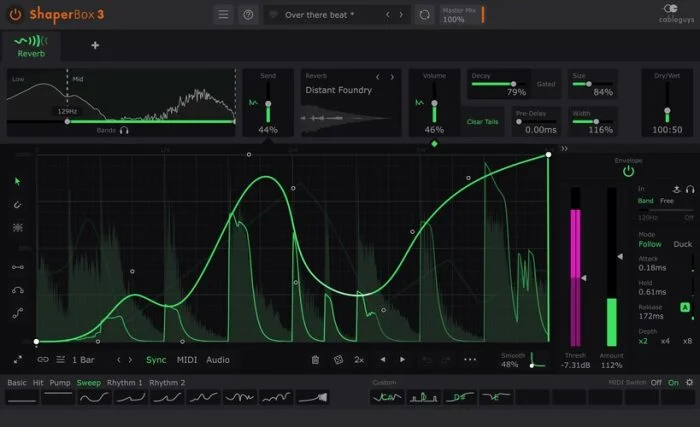The width and height of the screenshot is (700, 427).
Task: Set envelope mode to Follow
Action: [650, 244]
